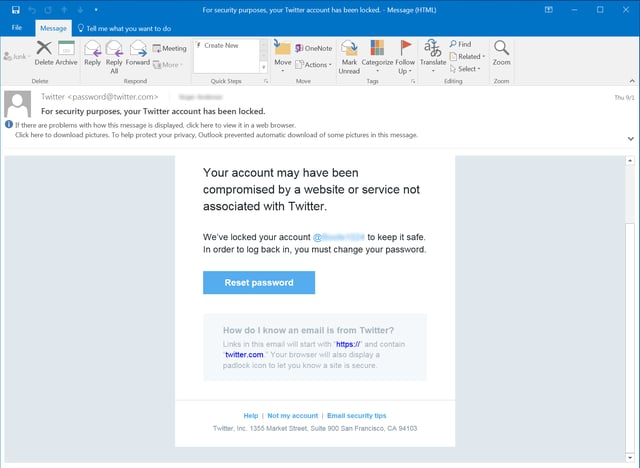The width and height of the screenshot is (640, 468).
Task: Click the Not my account link
Action: [x=292, y=415]
